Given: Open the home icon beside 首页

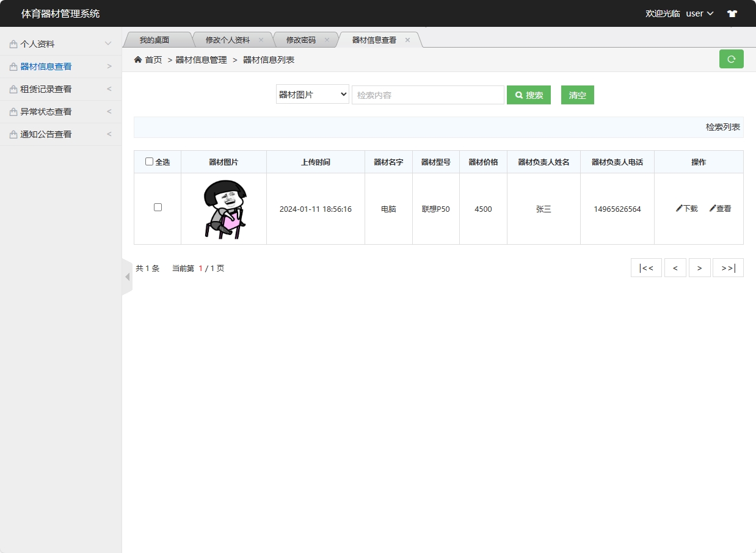Looking at the screenshot, I should click(x=137, y=59).
